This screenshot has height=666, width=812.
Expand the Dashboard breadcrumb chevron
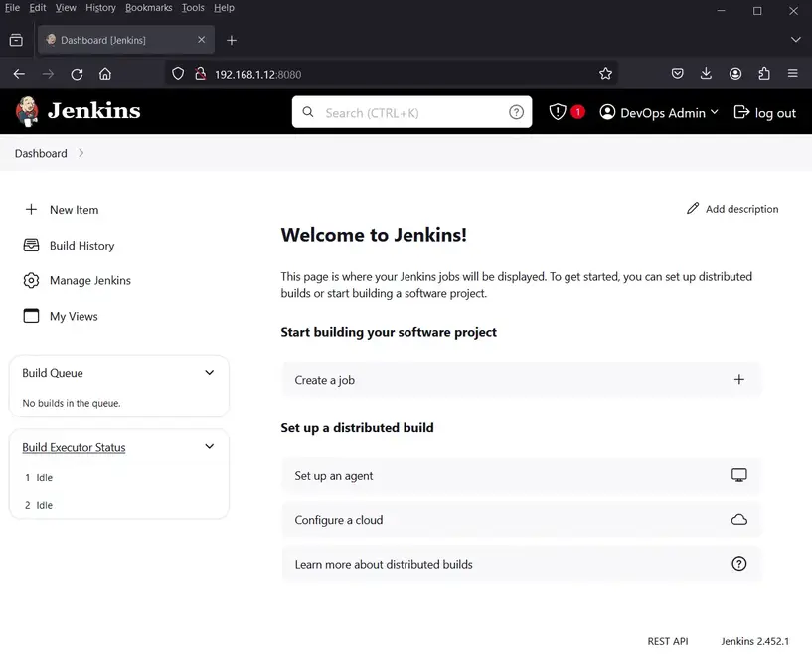[81, 154]
